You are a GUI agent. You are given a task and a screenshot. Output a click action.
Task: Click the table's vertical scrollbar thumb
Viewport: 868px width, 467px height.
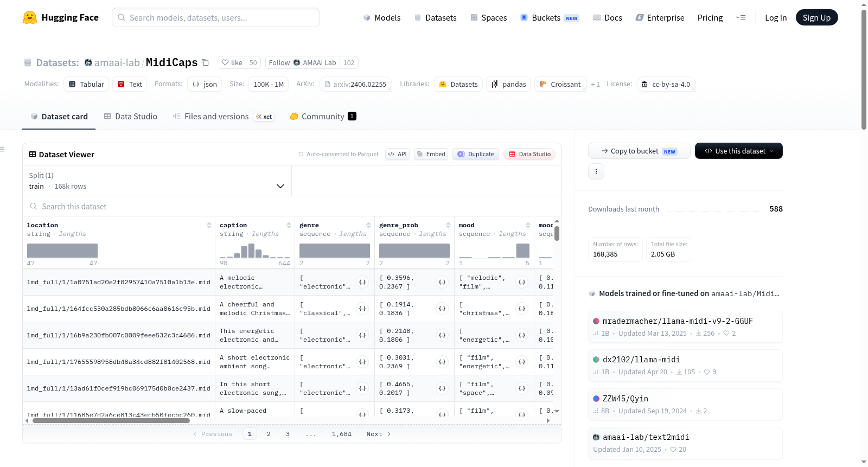(557, 233)
